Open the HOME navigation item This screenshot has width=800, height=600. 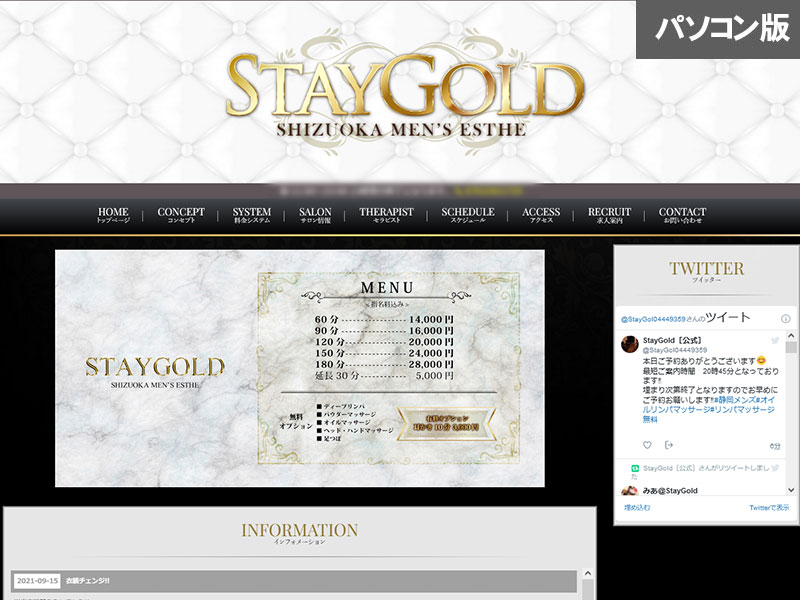click(113, 215)
